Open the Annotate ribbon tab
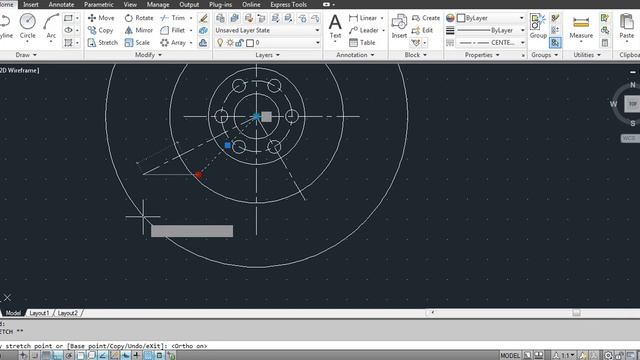The width and height of the screenshot is (640, 360). pos(61,4)
